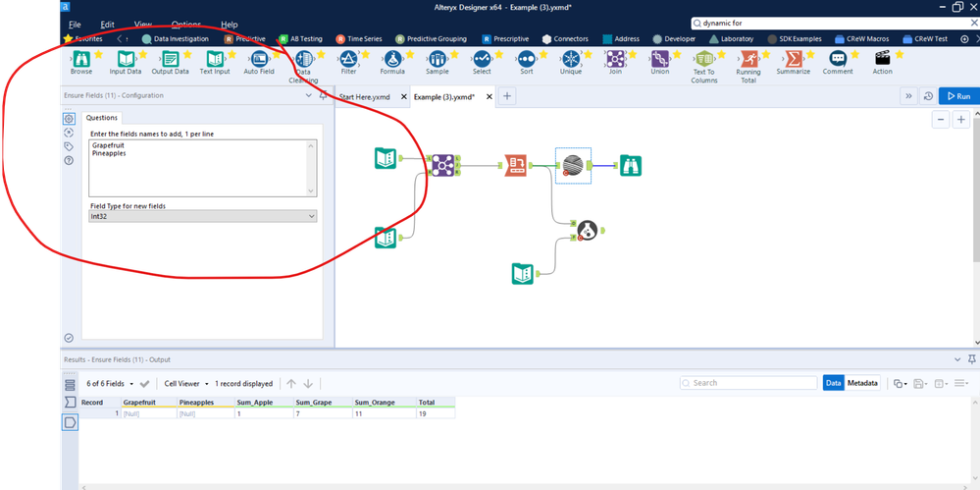This screenshot has width=980, height=490.
Task: Switch results to Metadata view
Action: tap(862, 383)
